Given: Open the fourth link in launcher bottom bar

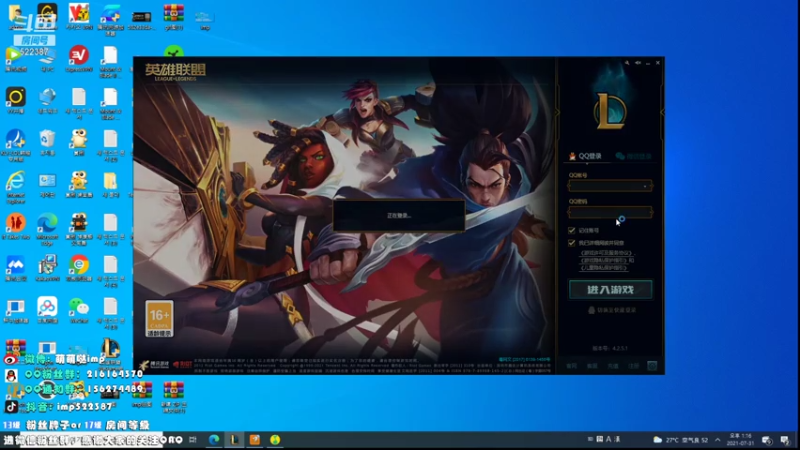Looking at the screenshot, I should tap(633, 366).
